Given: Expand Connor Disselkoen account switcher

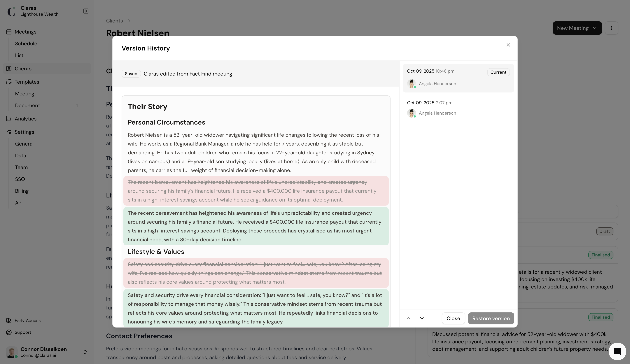Looking at the screenshot, I should pos(85,352).
